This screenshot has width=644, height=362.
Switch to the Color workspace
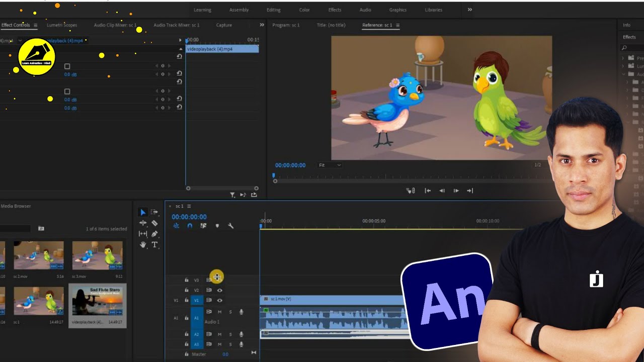(x=304, y=10)
